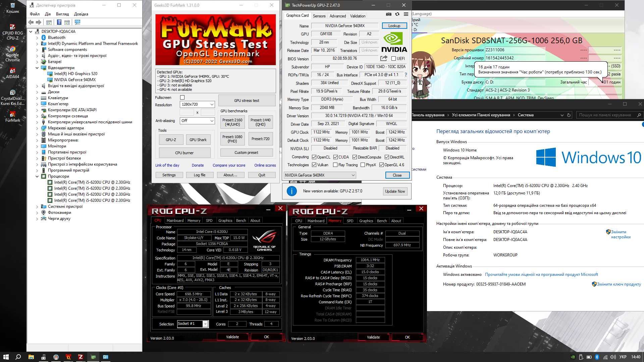The width and height of the screenshot is (644, 362).
Task: Expand the Bluetooth tree node
Action: click(x=37, y=38)
